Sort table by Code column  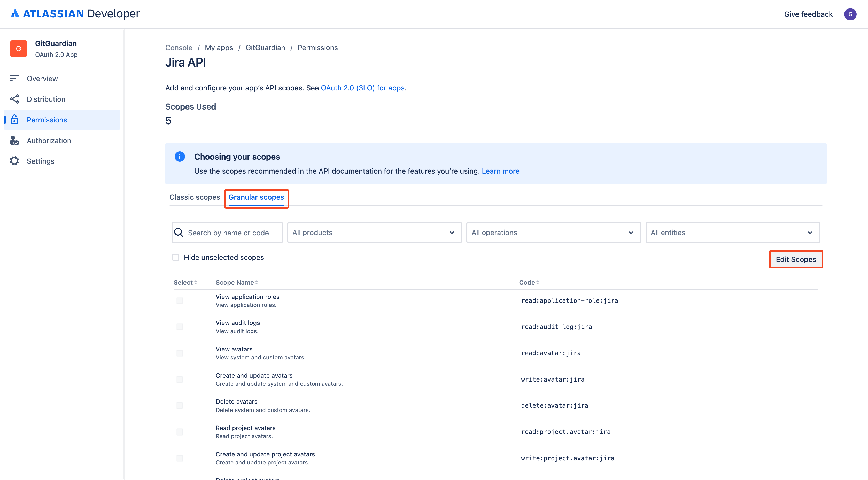[x=529, y=282]
